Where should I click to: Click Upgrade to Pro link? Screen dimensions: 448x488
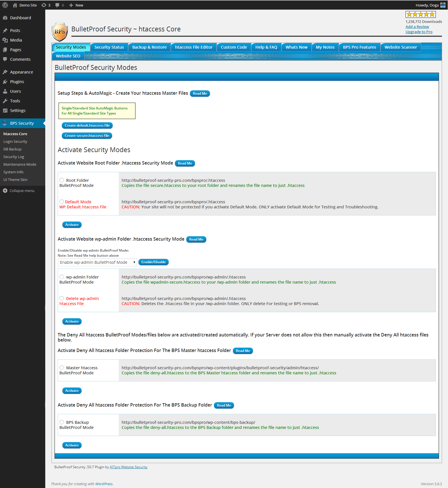pos(419,32)
